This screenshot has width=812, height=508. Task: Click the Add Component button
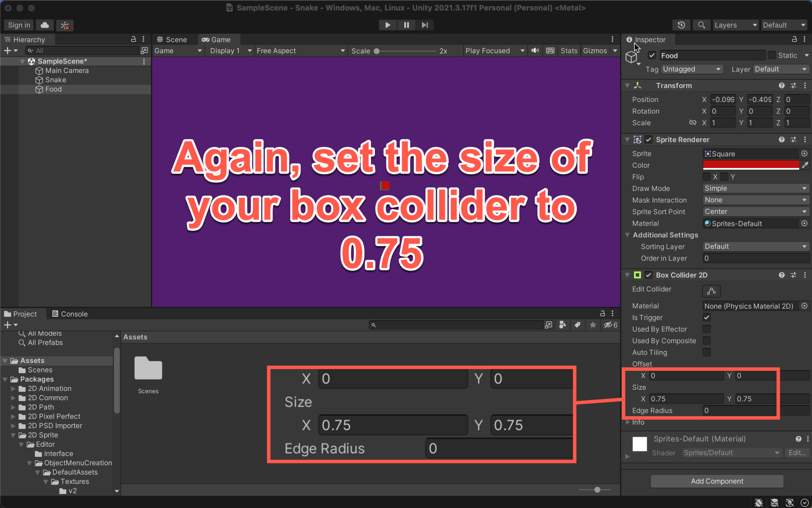pos(717,481)
